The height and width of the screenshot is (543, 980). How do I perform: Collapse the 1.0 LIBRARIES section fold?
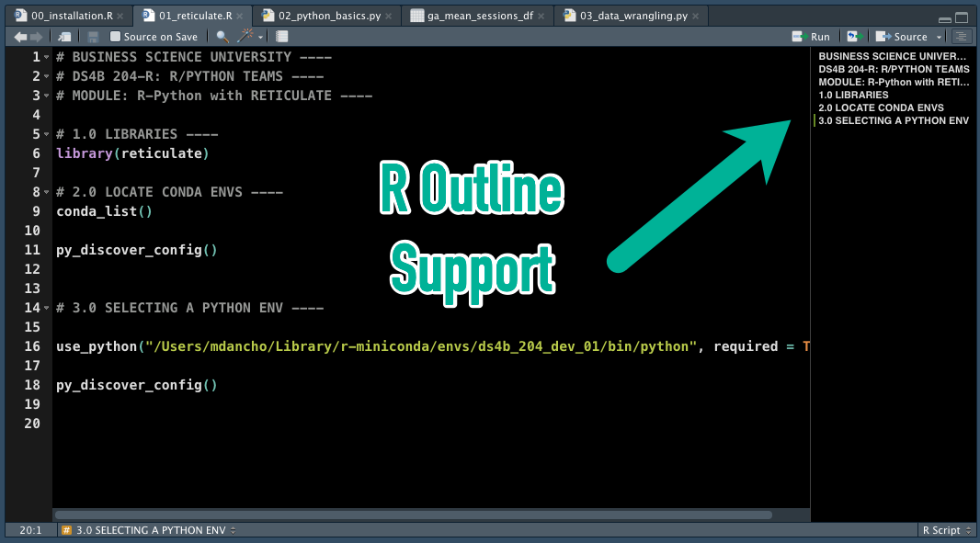click(46, 135)
